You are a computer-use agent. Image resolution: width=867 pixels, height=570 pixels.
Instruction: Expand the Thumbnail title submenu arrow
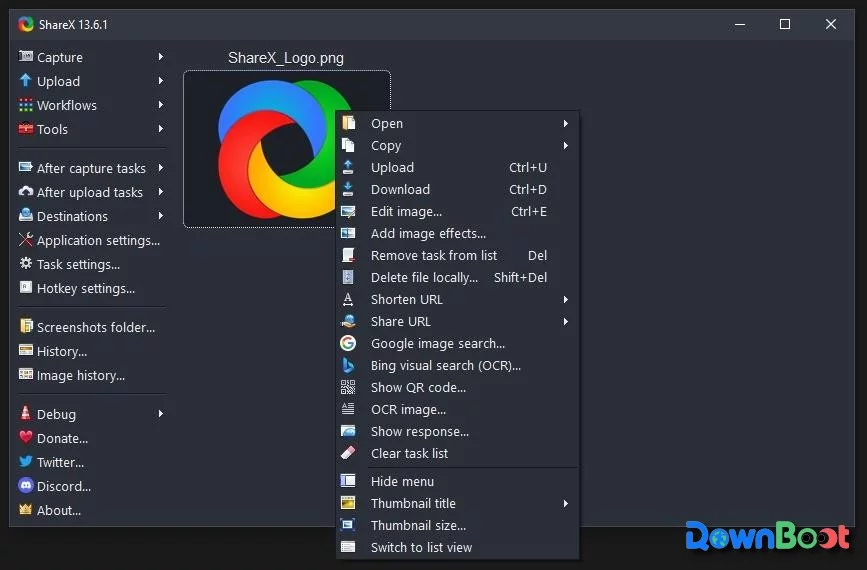coord(566,504)
